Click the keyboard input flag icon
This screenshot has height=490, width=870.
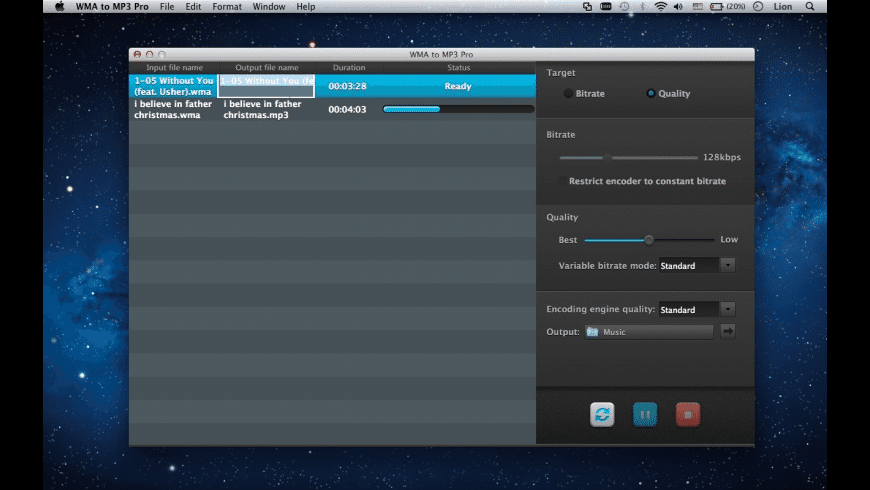coord(697,7)
